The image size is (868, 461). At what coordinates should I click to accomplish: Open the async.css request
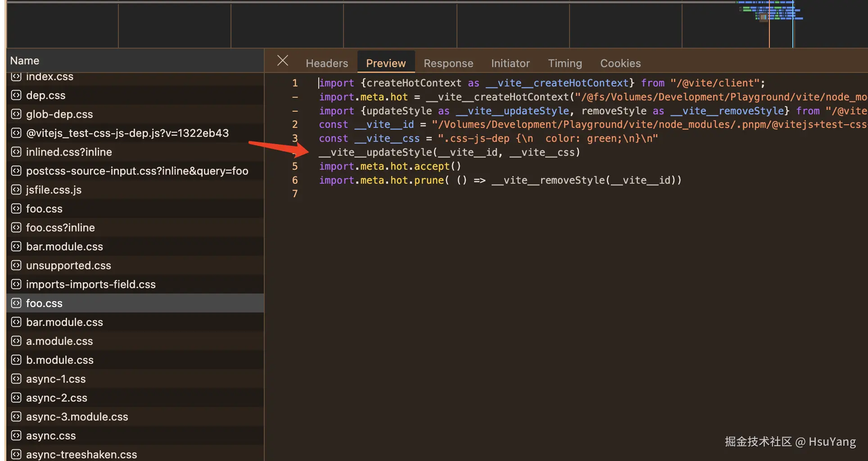click(135, 436)
